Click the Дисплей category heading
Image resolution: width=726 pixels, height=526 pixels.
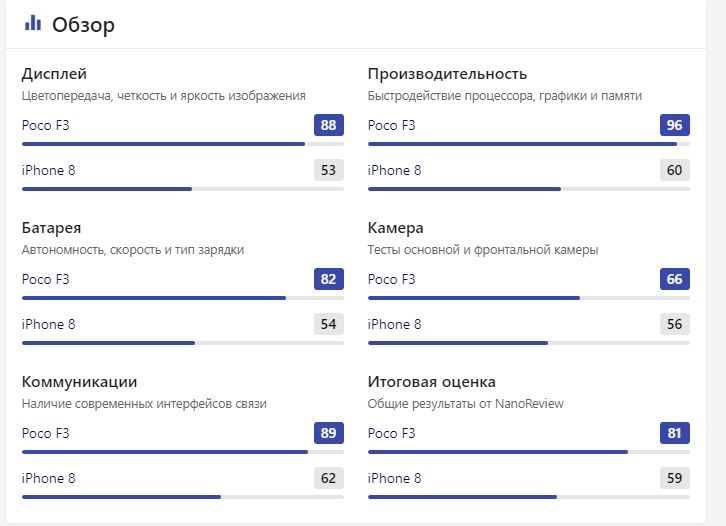coord(54,74)
